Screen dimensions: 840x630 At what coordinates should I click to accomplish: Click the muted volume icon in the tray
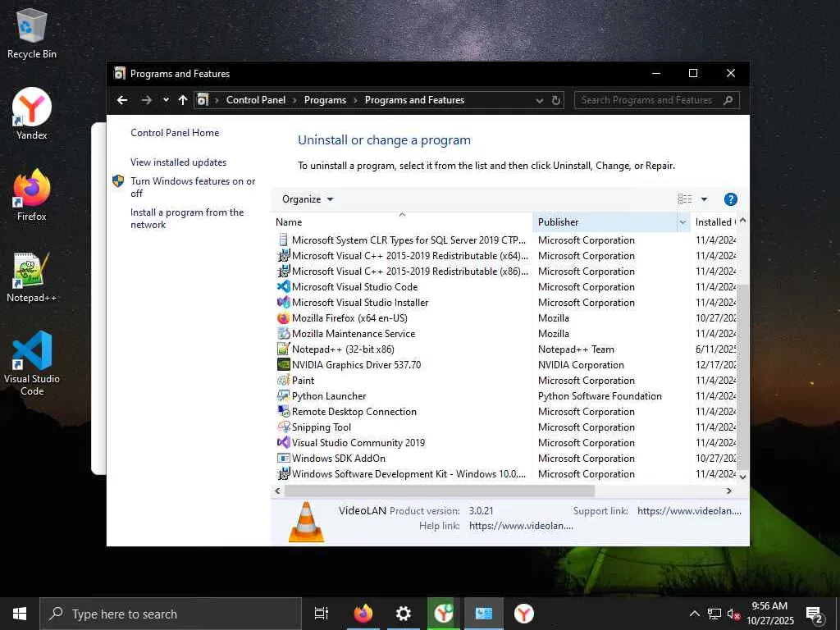(733, 614)
